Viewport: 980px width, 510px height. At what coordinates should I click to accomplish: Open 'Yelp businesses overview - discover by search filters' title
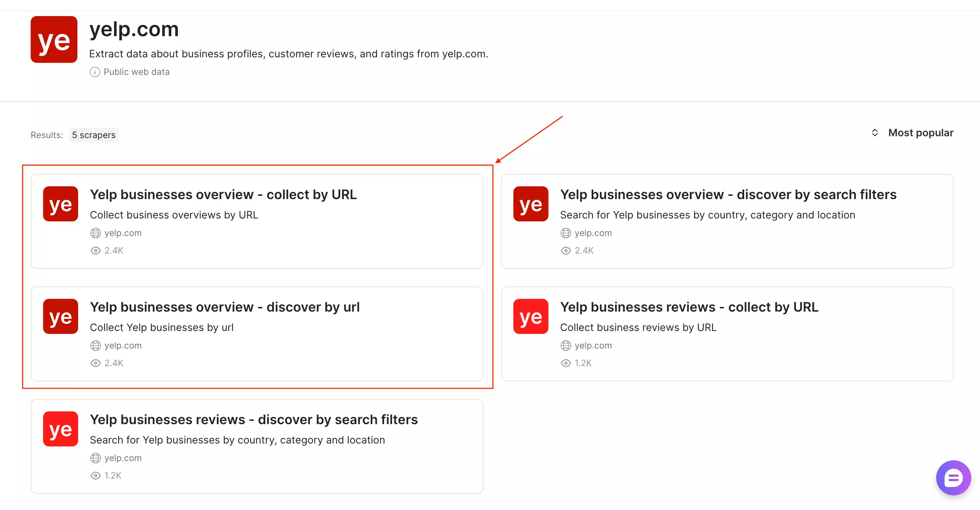coord(728,194)
